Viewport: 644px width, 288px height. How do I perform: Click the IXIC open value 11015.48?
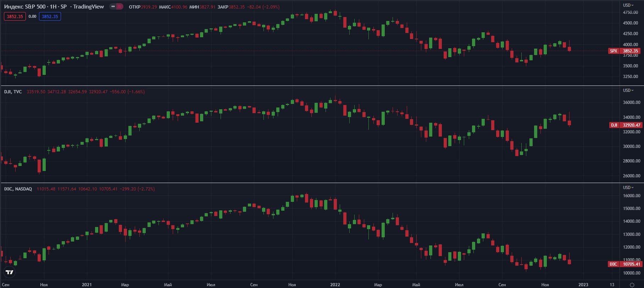point(46,189)
